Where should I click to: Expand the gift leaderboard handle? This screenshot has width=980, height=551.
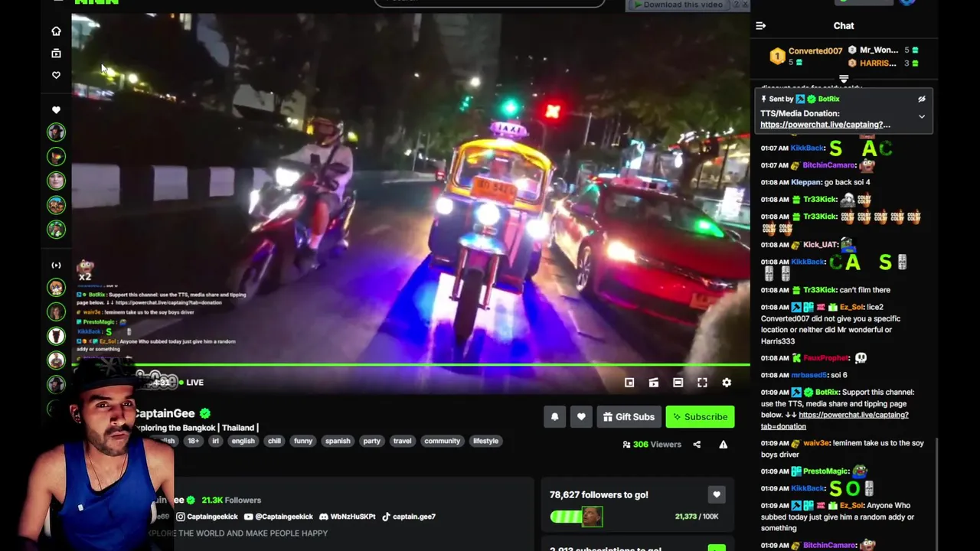[x=844, y=80]
